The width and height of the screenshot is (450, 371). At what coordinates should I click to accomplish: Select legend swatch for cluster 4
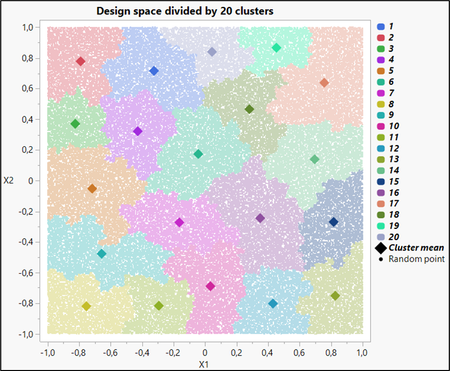(x=381, y=60)
